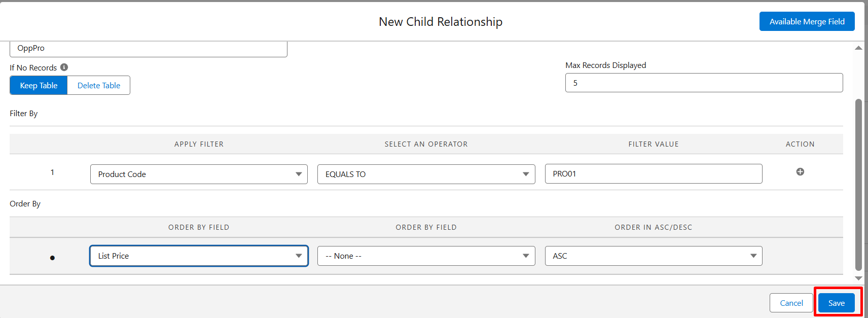Click the scrollbar down arrow
This screenshot has width=868, height=318.
(x=858, y=278)
